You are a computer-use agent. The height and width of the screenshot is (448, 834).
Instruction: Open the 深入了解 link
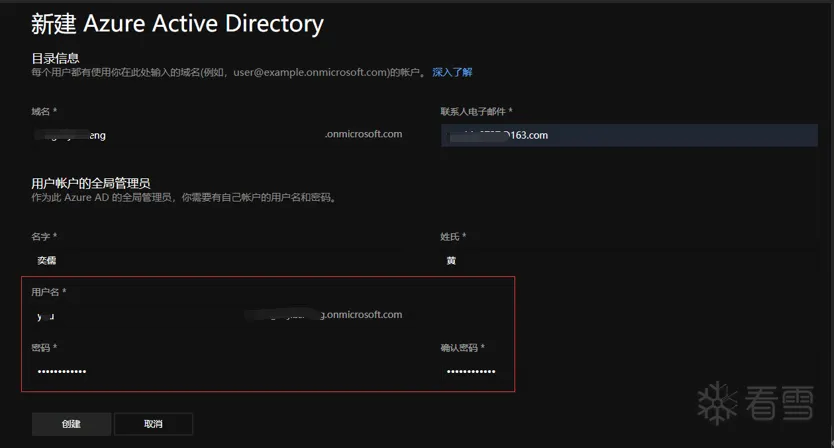(x=452, y=72)
